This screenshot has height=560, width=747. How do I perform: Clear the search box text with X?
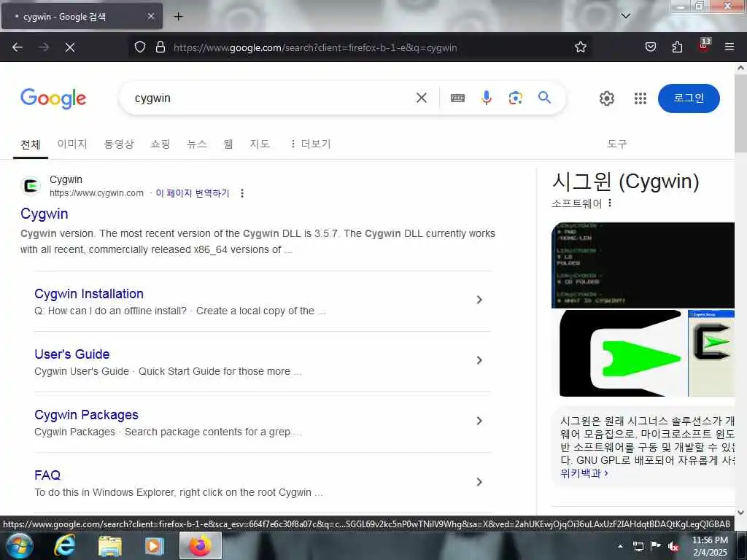tap(421, 98)
